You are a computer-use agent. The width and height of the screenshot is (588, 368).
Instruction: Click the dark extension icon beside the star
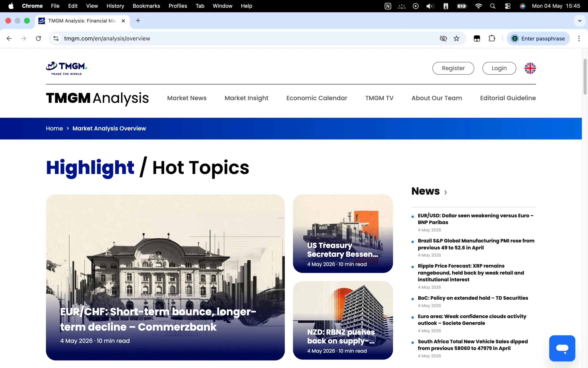coord(477,38)
